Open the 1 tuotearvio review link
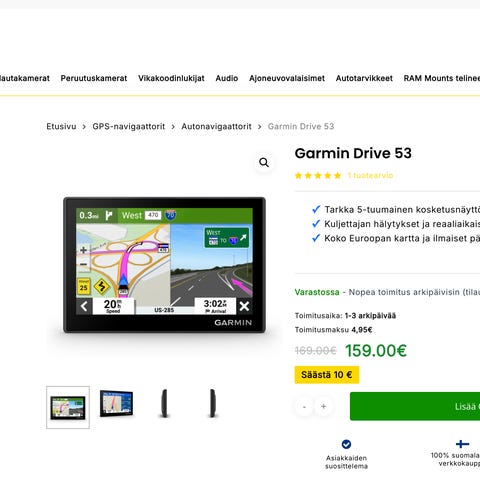Viewport: 480px width, 480px height. 370,175
